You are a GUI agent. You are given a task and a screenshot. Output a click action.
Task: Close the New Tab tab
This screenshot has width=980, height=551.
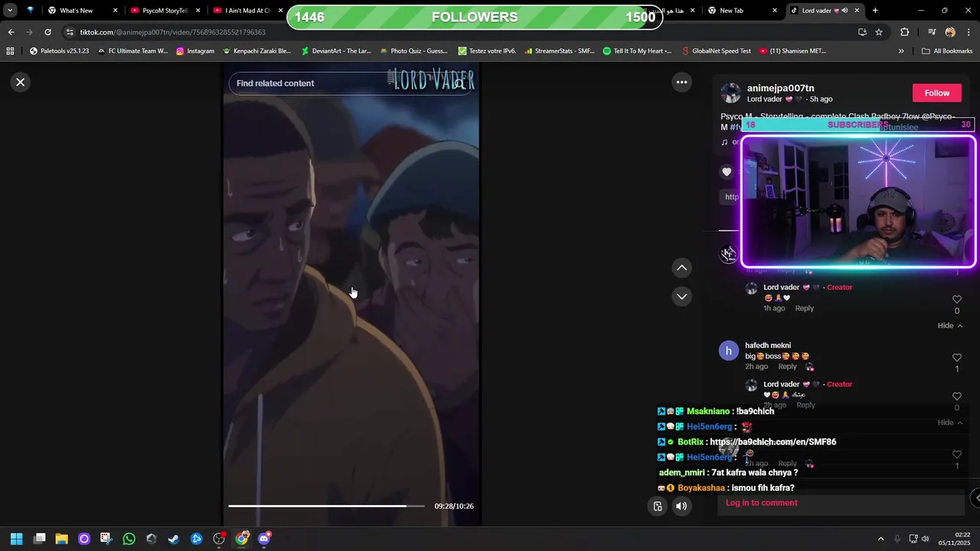click(x=774, y=11)
